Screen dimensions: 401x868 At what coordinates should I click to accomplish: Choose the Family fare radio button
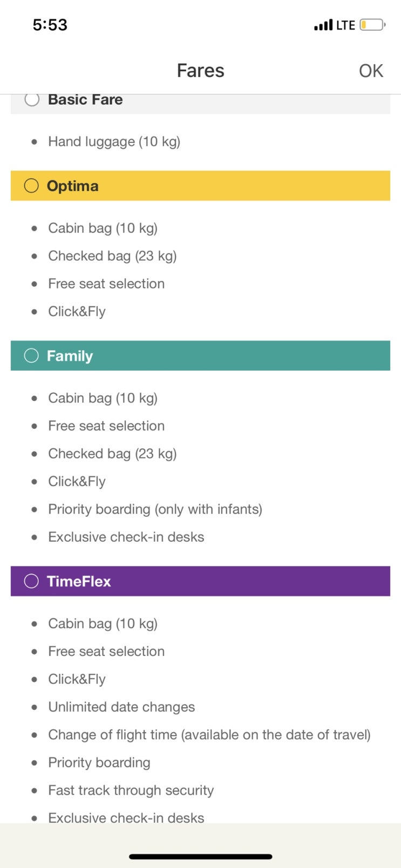31,356
